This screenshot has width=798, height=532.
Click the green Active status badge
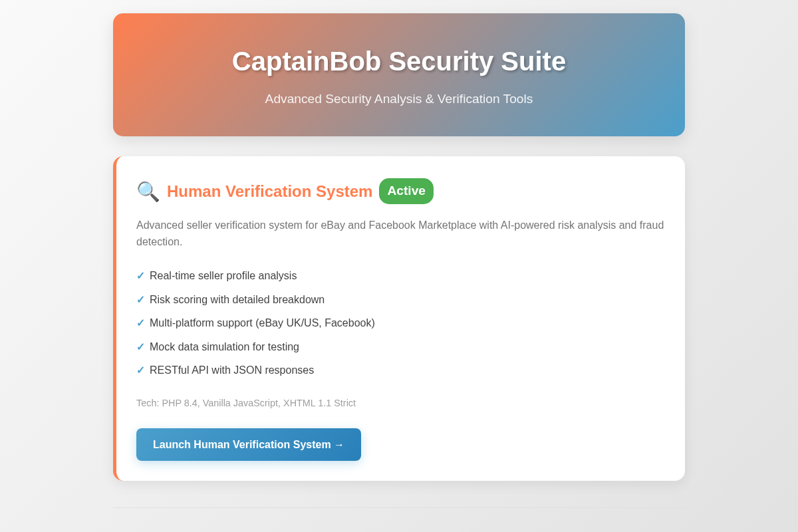click(406, 191)
